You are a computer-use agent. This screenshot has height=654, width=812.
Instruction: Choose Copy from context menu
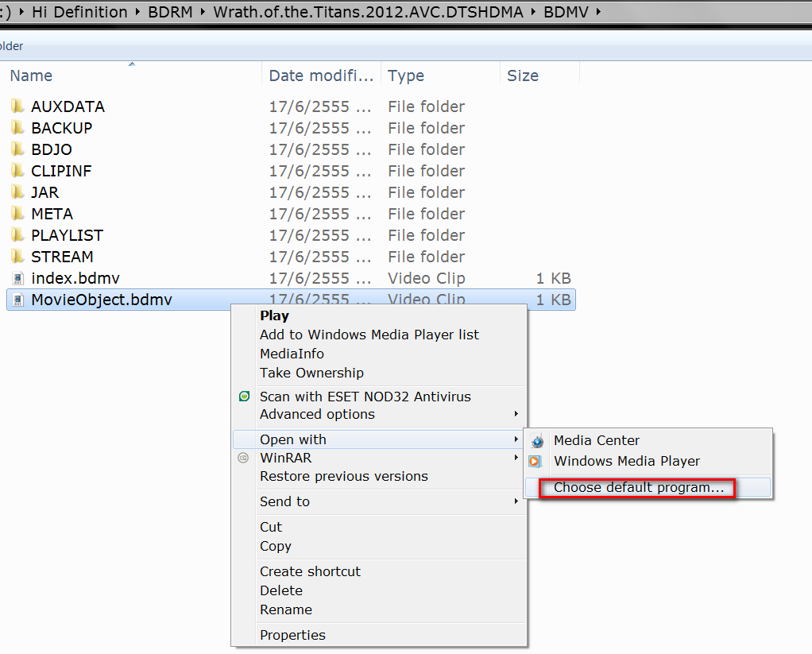pyautogui.click(x=276, y=546)
